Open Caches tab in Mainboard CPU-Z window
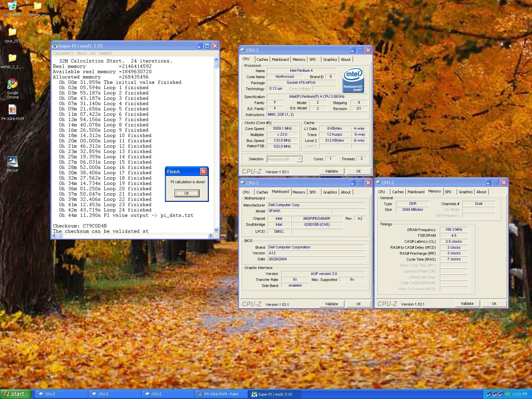532x399 pixels. (x=262, y=192)
